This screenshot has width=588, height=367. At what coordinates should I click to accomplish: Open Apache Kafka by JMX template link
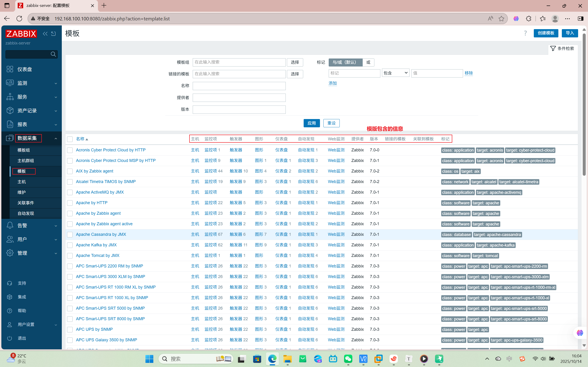96,245
